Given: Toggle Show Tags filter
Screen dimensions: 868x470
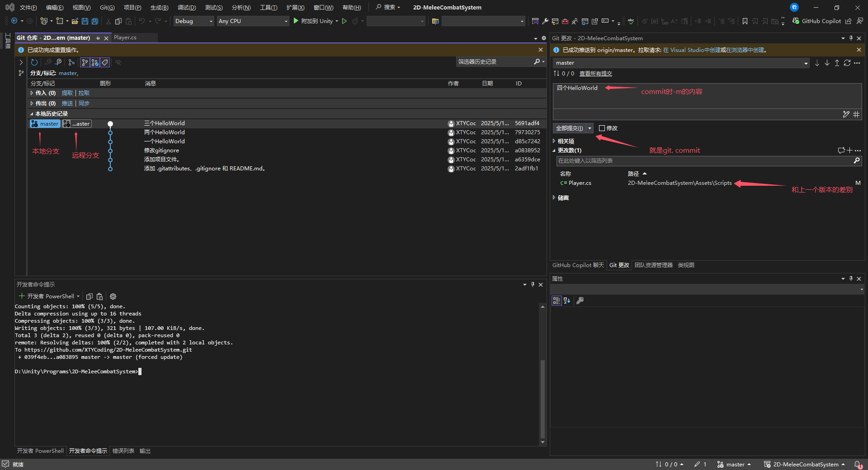Looking at the screenshot, I should 105,62.
